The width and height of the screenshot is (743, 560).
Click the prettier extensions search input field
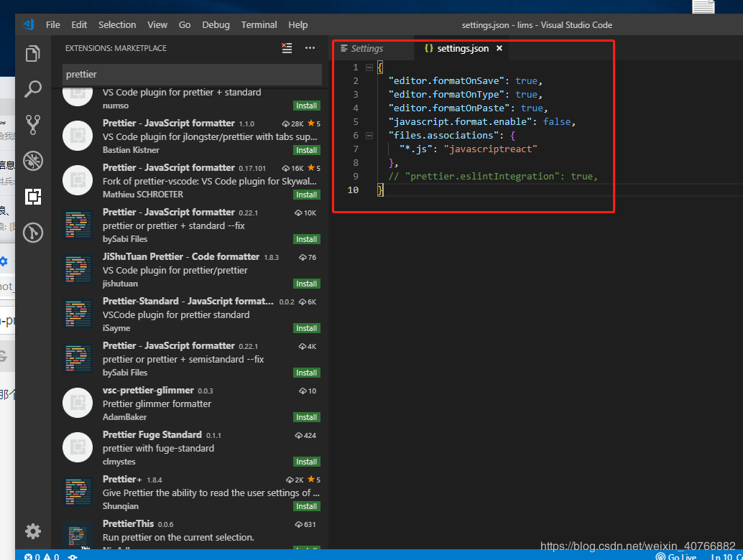(191, 75)
